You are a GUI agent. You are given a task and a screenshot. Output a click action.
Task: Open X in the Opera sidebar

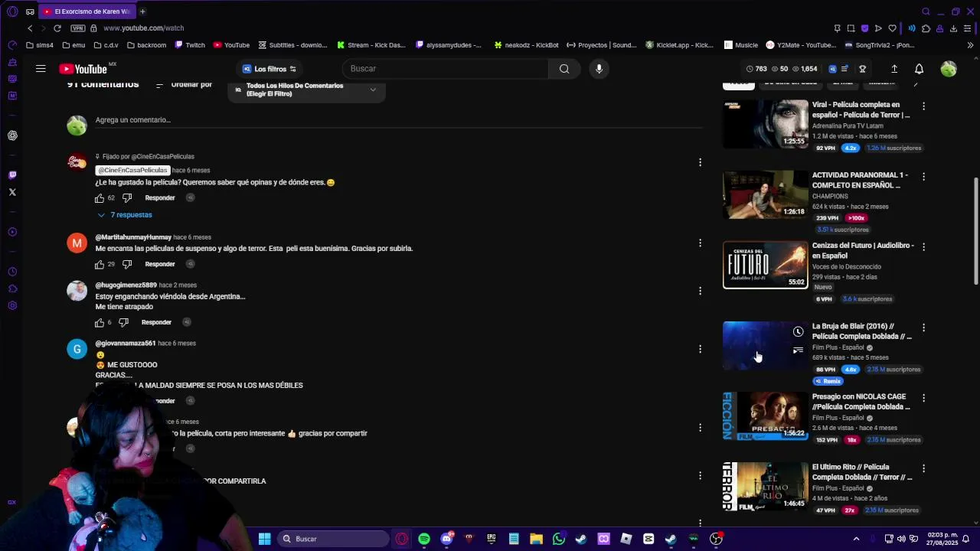(12, 192)
